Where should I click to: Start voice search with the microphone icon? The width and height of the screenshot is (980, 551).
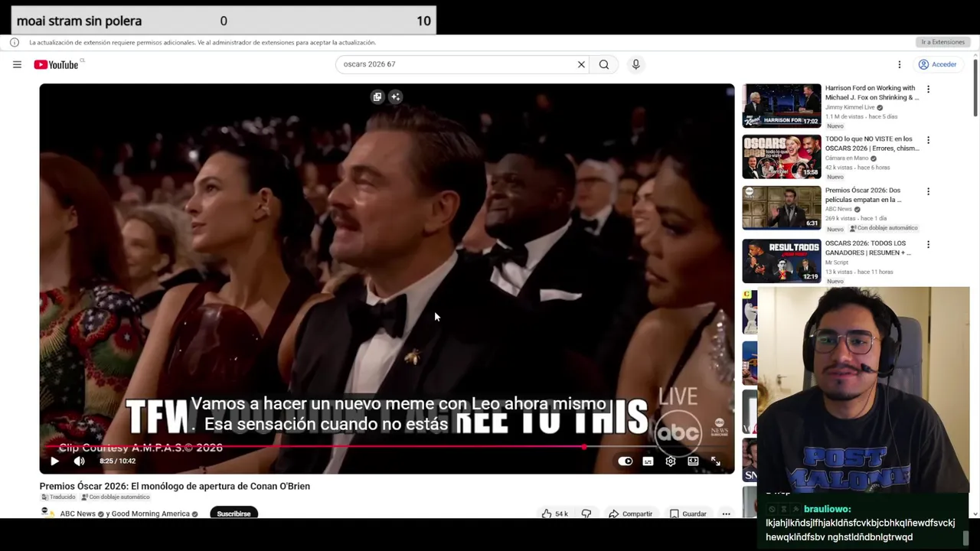[635, 64]
